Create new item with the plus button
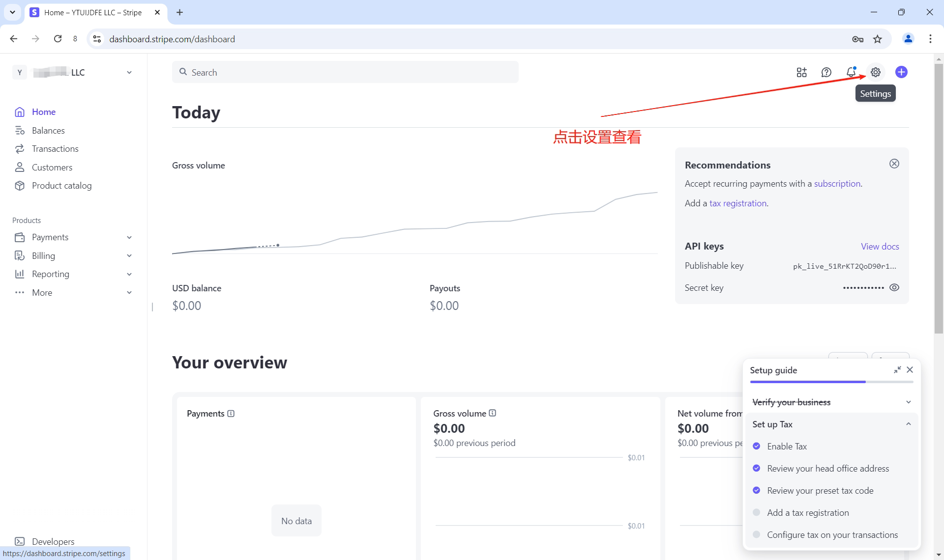Screen dimensions: 944x560 901,72
